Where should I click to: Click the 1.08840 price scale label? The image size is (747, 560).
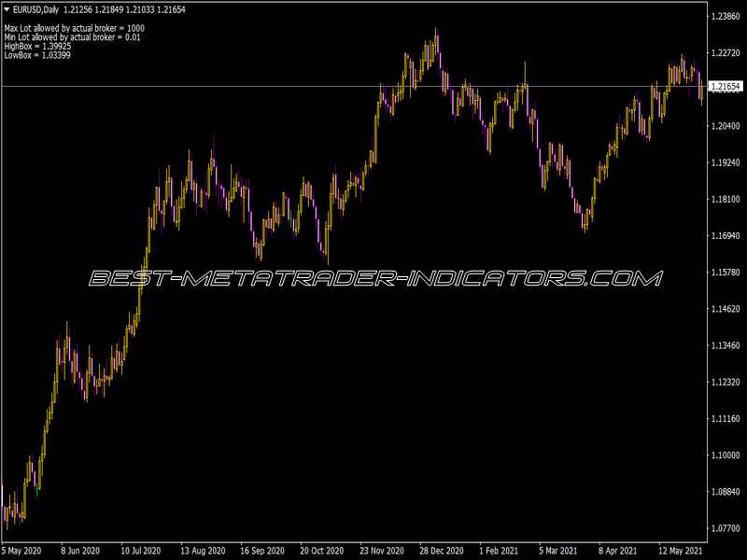pyautogui.click(x=726, y=492)
